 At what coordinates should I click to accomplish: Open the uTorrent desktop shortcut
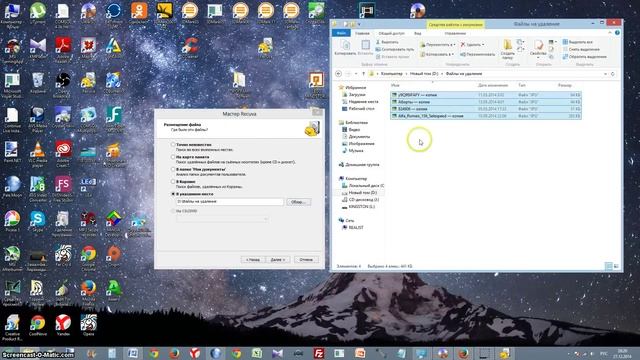tap(38, 11)
